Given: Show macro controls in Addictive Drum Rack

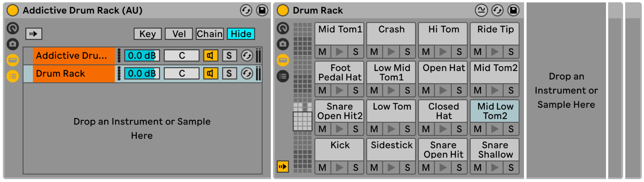Looking at the screenshot, I should (12, 28).
